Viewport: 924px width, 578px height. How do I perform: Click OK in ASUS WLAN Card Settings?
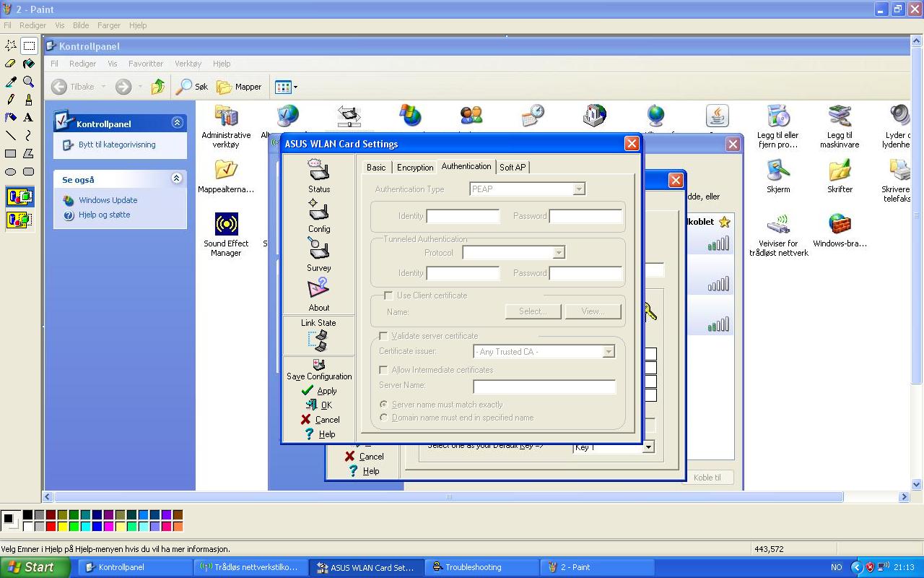coord(319,405)
